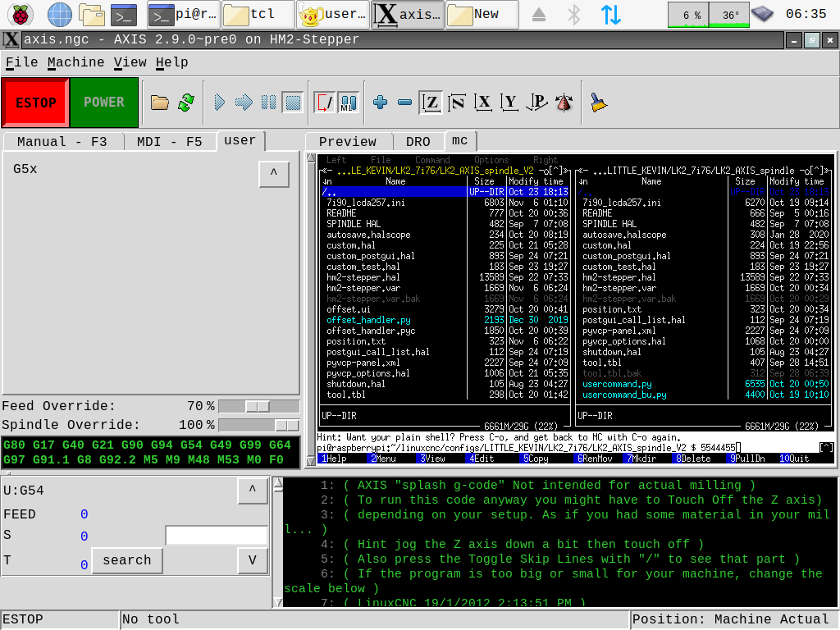
Task: Stop program execution
Action: pos(293,103)
